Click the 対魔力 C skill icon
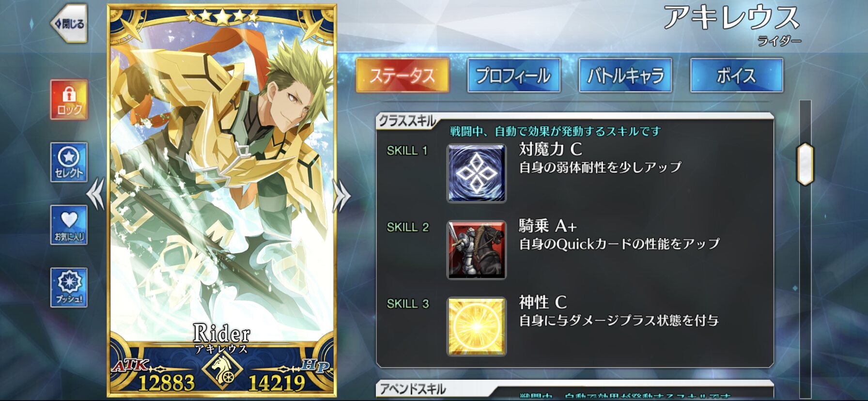Viewport: 868px width, 401px height. pyautogui.click(x=477, y=173)
